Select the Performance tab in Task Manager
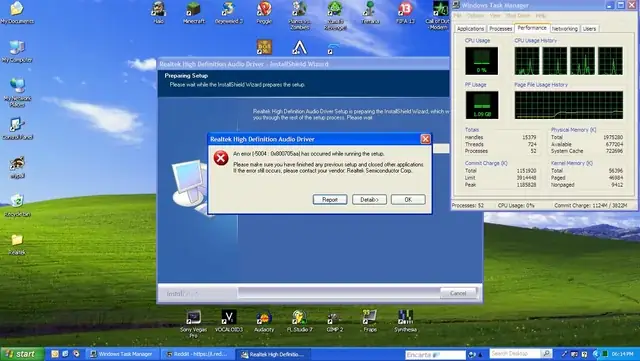The image size is (640, 361). [532, 28]
